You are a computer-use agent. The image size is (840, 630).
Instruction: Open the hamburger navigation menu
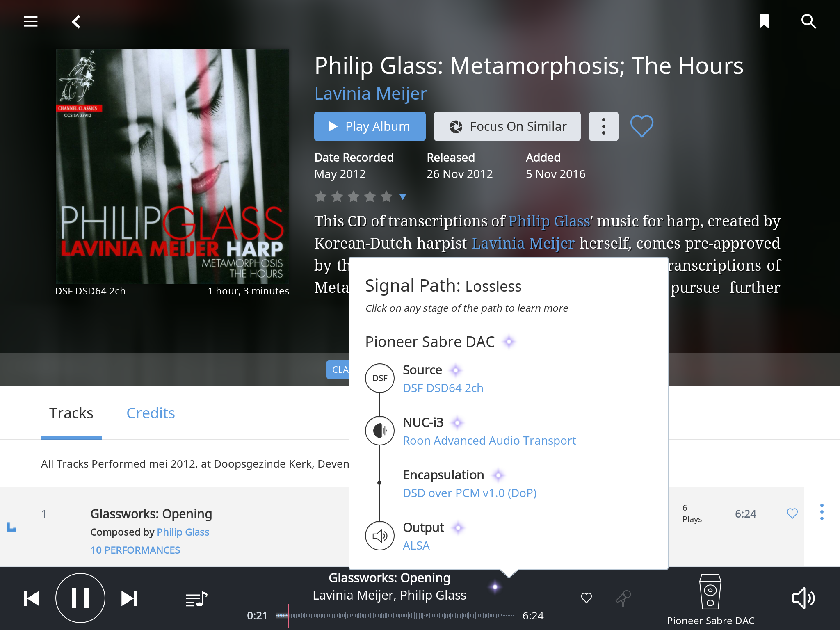(x=31, y=21)
